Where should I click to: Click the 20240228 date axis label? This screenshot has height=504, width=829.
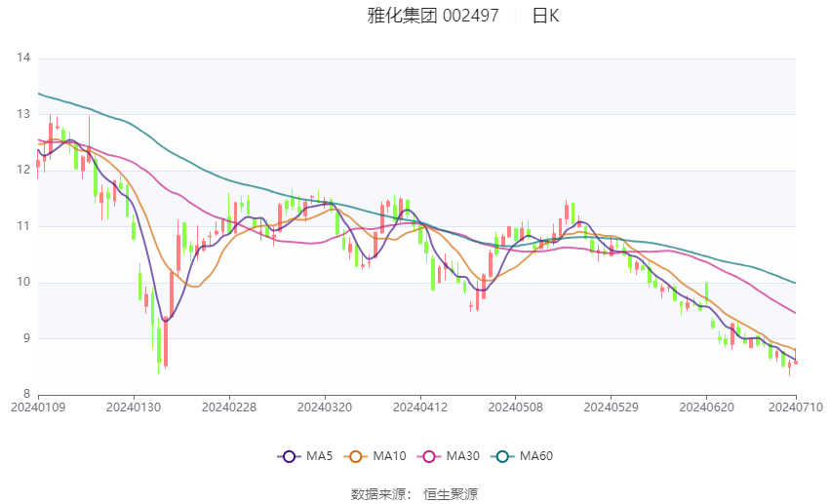229,407
